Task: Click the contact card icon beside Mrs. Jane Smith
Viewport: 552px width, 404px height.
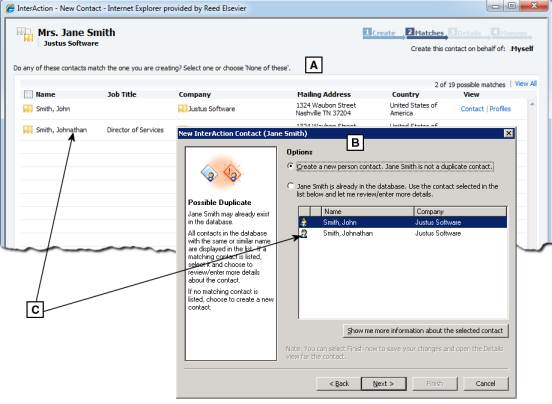Action: coord(24,34)
